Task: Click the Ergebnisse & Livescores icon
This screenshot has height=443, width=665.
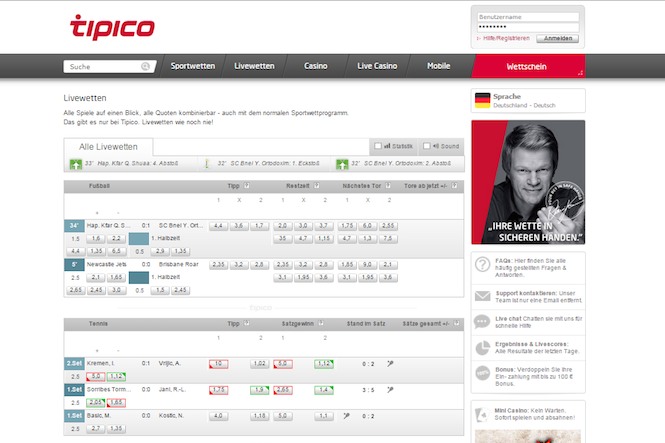Action: pyautogui.click(x=482, y=350)
